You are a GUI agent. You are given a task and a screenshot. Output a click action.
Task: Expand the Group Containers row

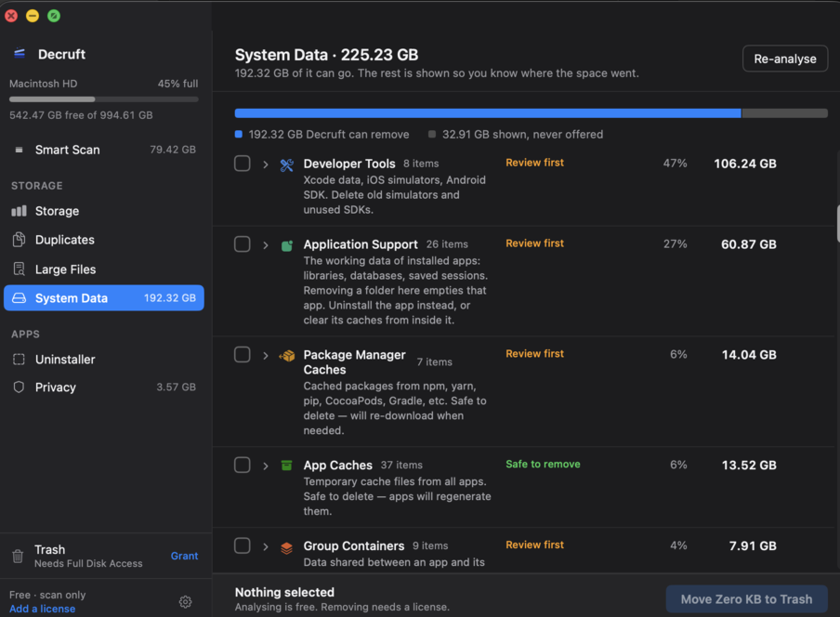click(265, 546)
